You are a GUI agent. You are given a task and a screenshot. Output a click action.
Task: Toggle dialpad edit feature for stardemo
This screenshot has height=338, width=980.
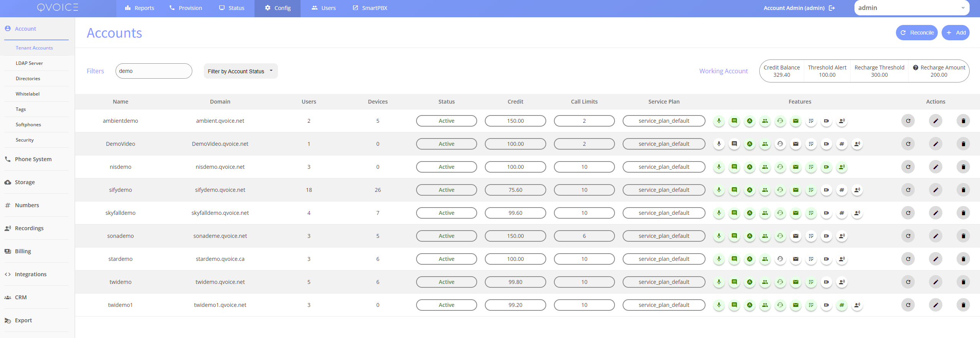click(811, 259)
